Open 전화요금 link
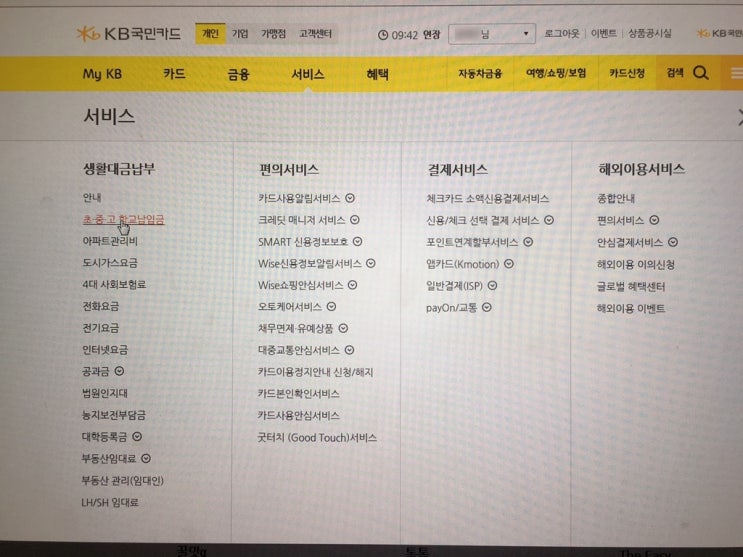Screen dimensions: 743x557 [100, 306]
